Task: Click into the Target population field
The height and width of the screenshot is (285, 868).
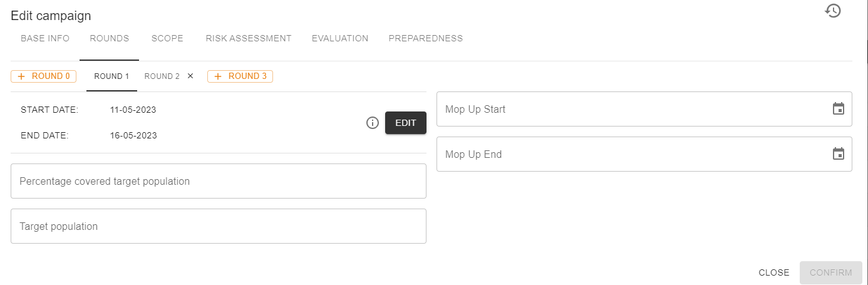Action: pos(219,226)
